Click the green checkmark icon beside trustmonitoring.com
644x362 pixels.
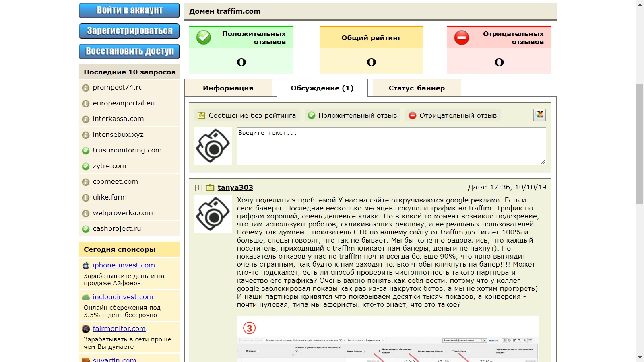[86, 150]
